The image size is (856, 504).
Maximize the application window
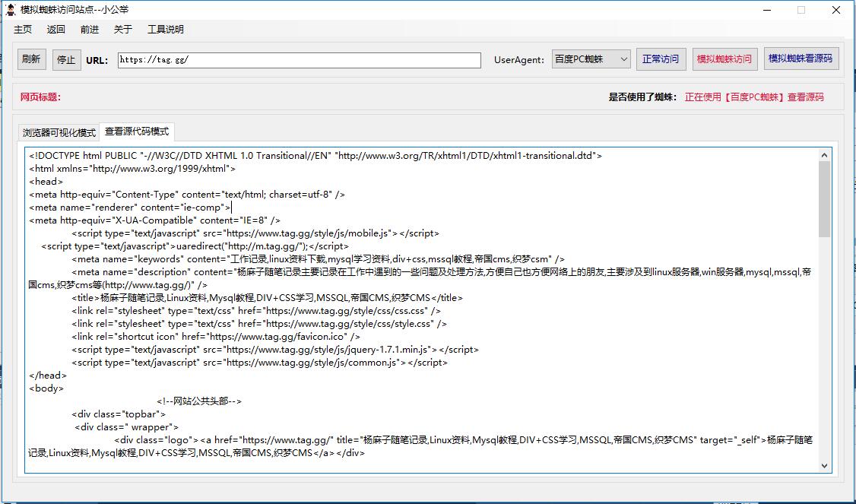pyautogui.click(x=801, y=10)
